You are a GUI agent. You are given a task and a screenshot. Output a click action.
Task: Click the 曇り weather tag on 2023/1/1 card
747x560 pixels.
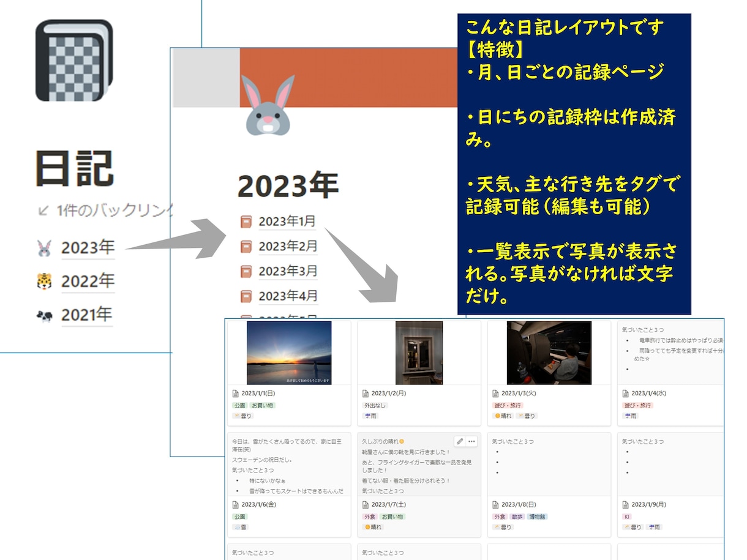242,416
